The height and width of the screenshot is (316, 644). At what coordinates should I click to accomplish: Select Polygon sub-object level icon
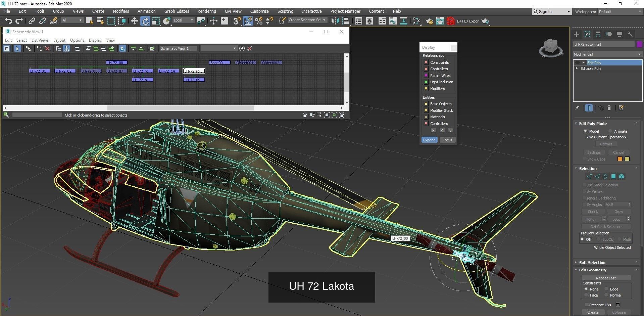(613, 176)
